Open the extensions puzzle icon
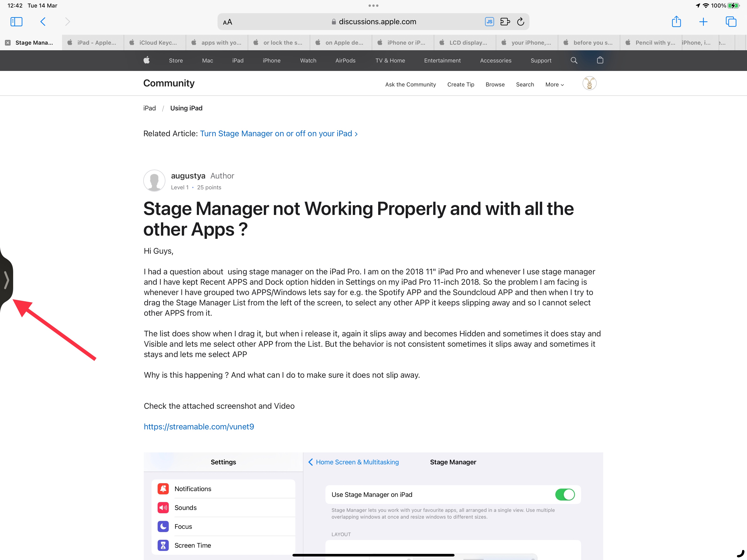 [x=505, y=22]
